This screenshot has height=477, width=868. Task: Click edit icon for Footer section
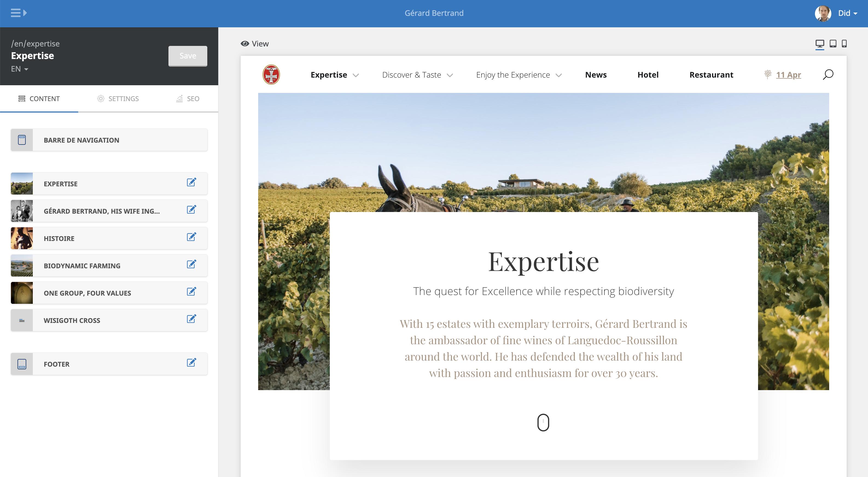point(191,363)
